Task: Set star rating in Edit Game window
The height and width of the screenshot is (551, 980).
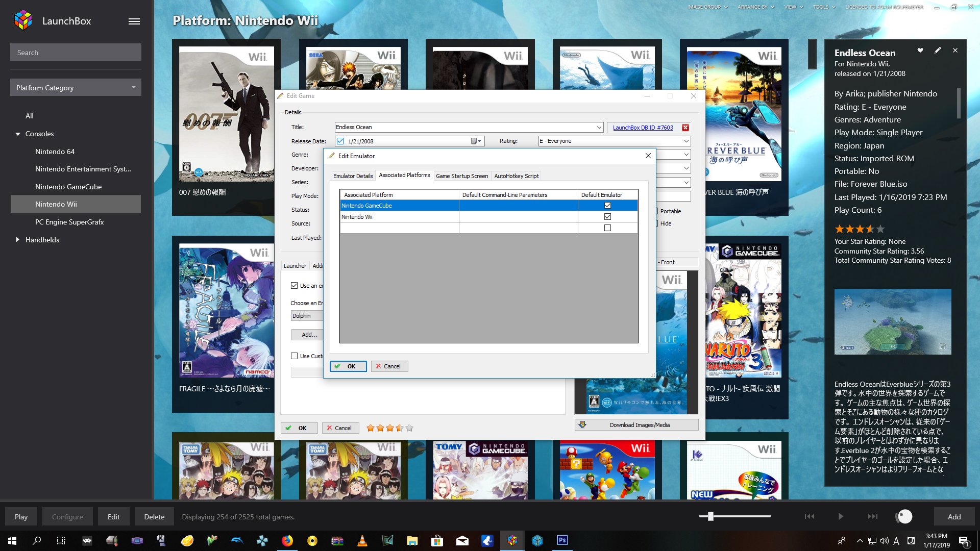Action: 389,428
